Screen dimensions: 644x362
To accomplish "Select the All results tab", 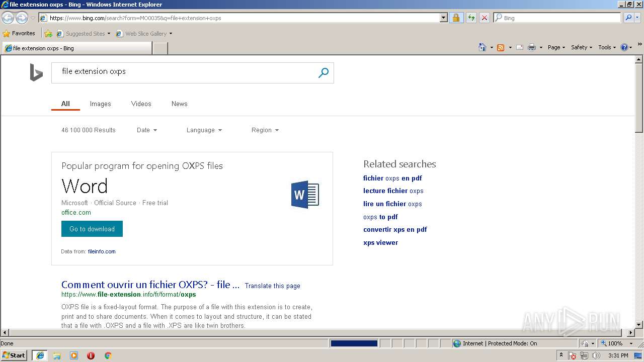I will click(65, 104).
